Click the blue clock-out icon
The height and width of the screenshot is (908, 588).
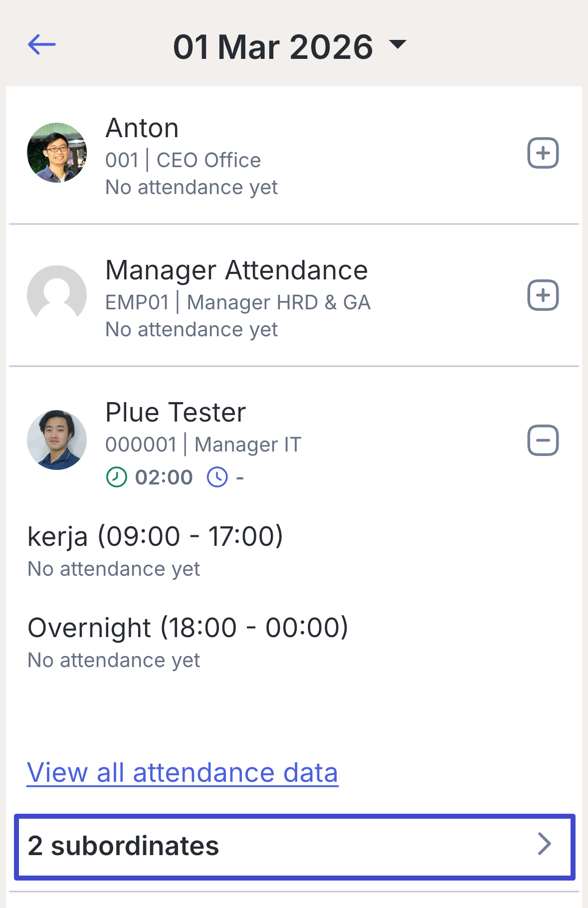(217, 477)
